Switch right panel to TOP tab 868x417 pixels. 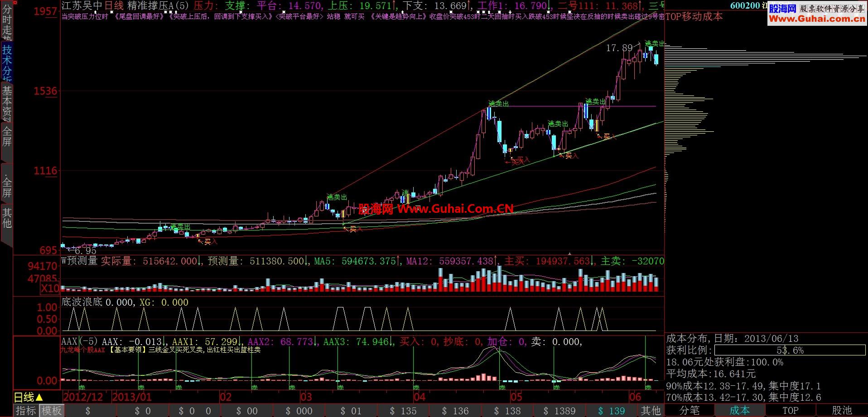click(791, 411)
